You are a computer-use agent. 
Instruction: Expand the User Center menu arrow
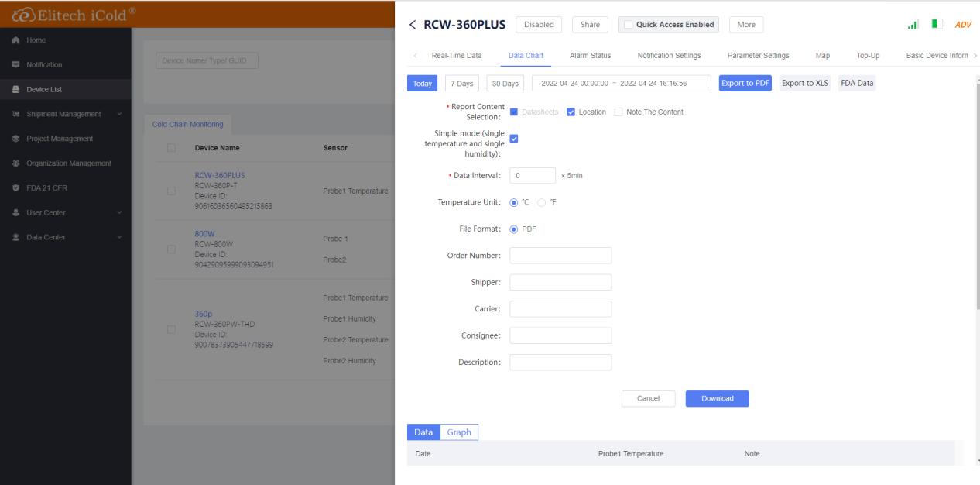click(119, 212)
